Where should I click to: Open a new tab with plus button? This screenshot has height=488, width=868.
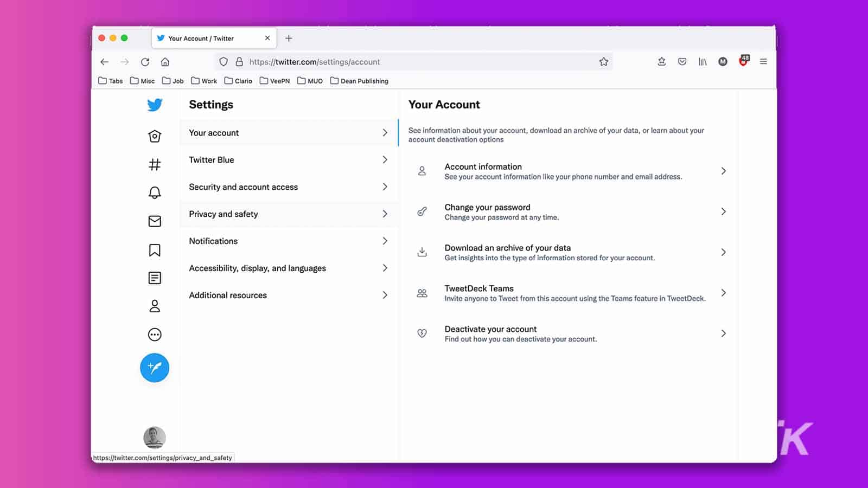pos(289,38)
